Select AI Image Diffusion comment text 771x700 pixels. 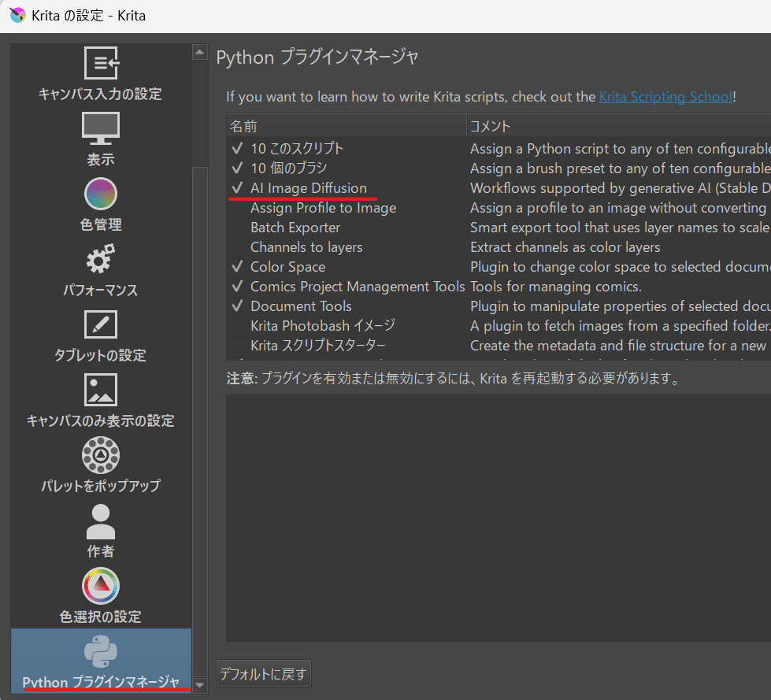(x=620, y=187)
